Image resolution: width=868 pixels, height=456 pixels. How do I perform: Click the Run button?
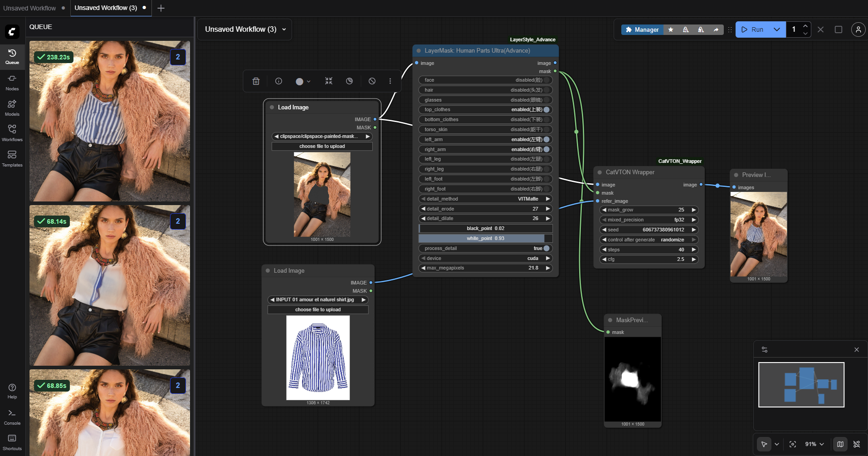click(x=752, y=29)
